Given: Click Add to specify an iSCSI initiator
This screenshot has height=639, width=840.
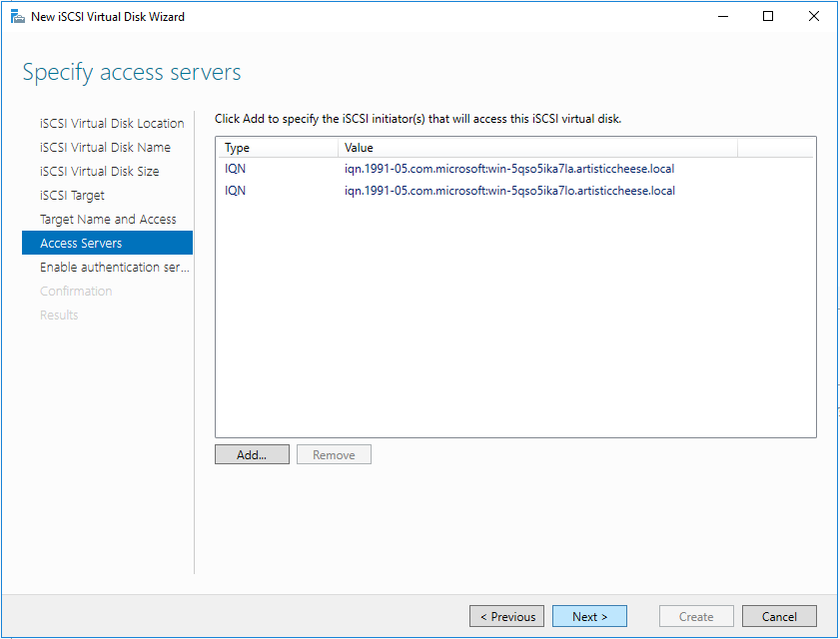Looking at the screenshot, I should [x=252, y=455].
